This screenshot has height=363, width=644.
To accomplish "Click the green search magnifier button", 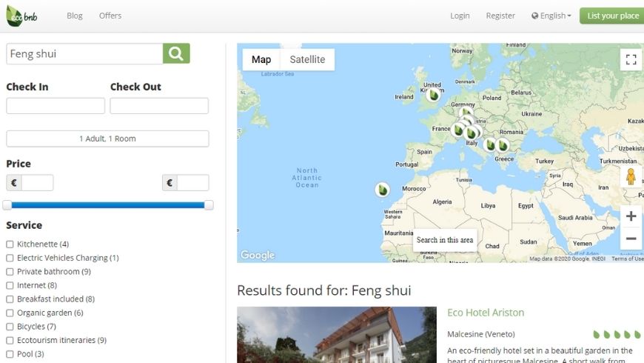I will pos(176,53).
